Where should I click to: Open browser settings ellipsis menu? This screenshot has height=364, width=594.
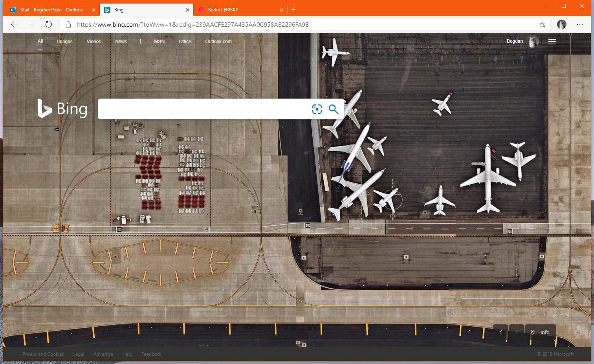tap(579, 24)
